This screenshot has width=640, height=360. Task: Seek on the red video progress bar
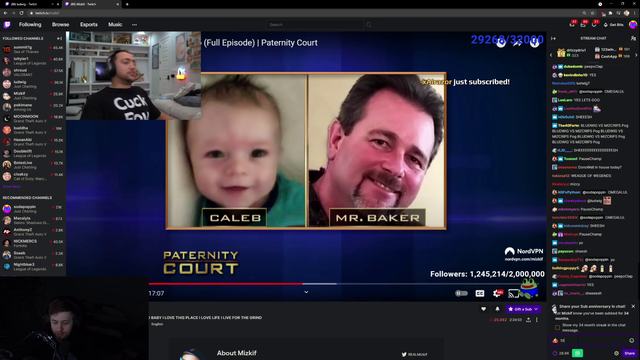225,284
